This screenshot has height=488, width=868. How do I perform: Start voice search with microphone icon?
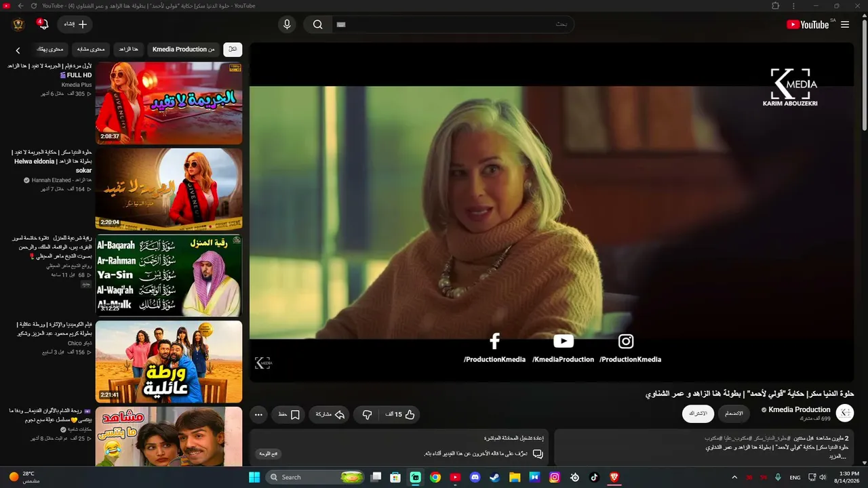coord(287,24)
